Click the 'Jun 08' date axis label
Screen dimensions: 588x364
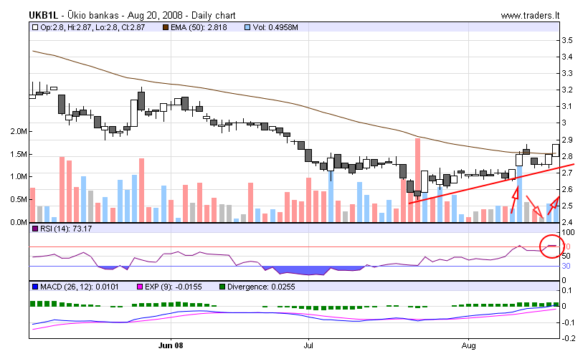(x=171, y=345)
